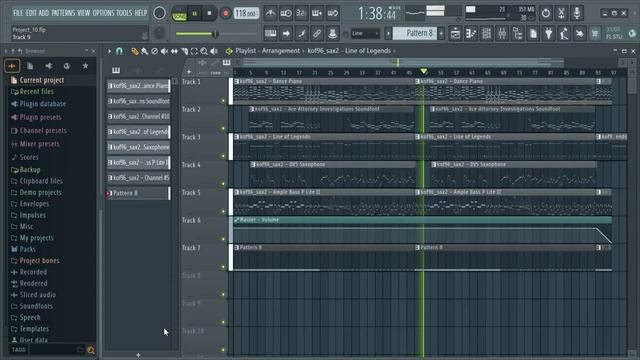
Task: Mute Track 1 using its green dot
Action: pos(223,100)
